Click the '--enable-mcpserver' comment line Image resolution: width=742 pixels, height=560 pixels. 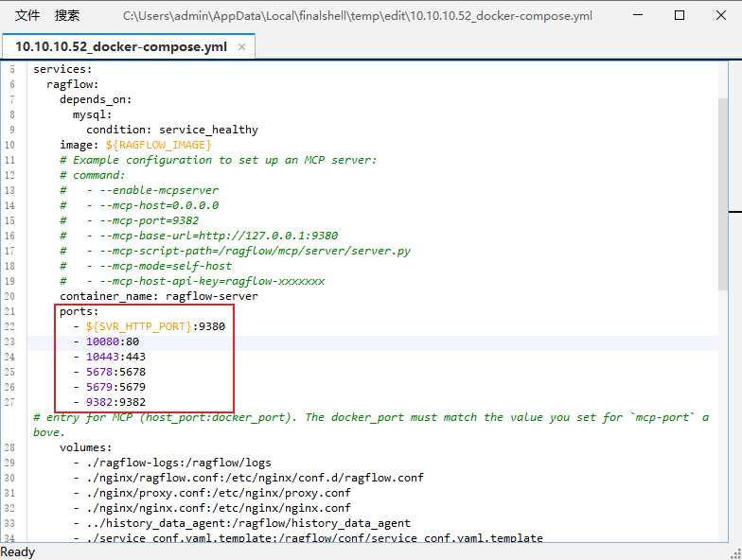pyautogui.click(x=139, y=190)
